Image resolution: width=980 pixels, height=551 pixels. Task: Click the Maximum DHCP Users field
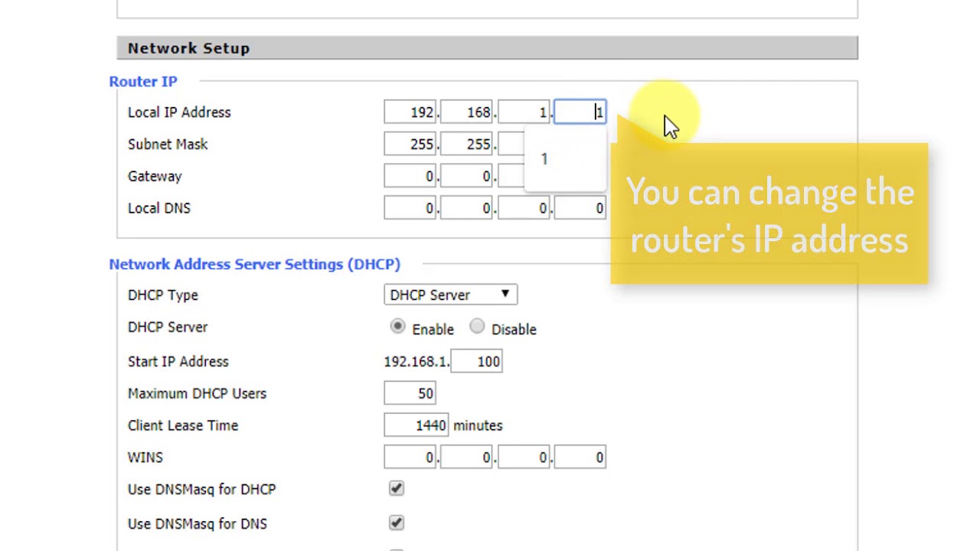[x=410, y=393]
